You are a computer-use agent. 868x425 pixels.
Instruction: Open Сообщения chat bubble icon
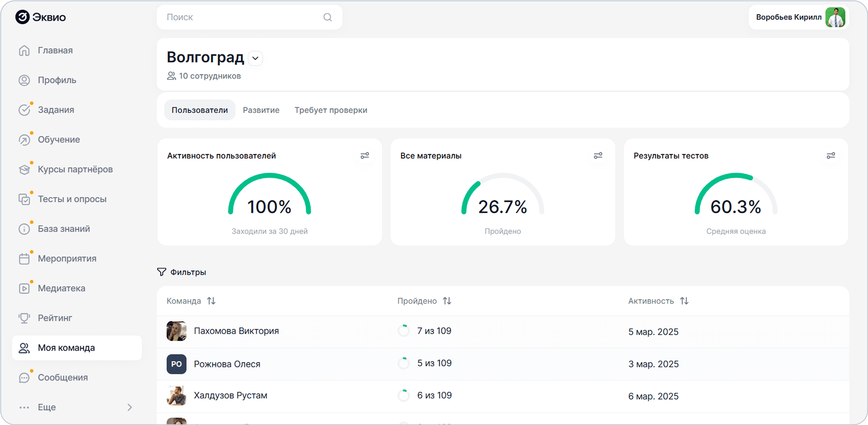[24, 377]
